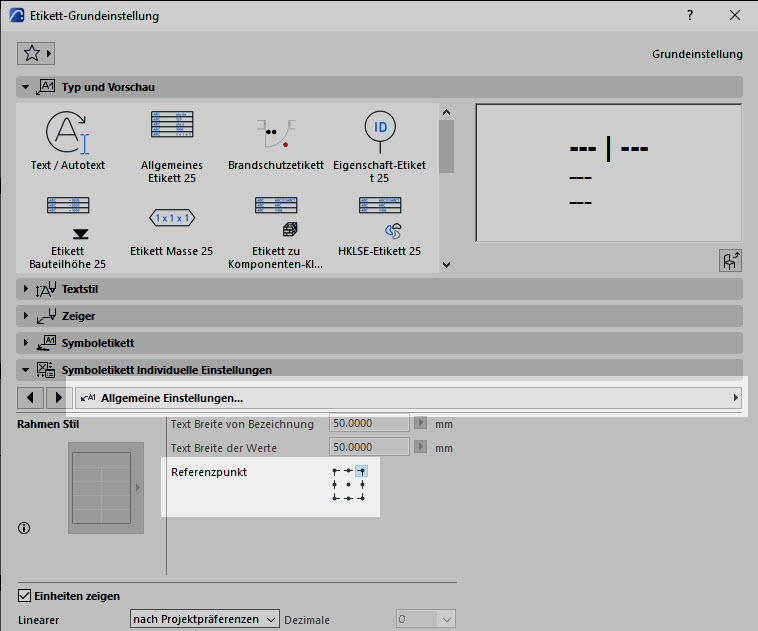
Task: Select the Etikett Bauteilhöhe 25 type
Action: click(x=68, y=233)
